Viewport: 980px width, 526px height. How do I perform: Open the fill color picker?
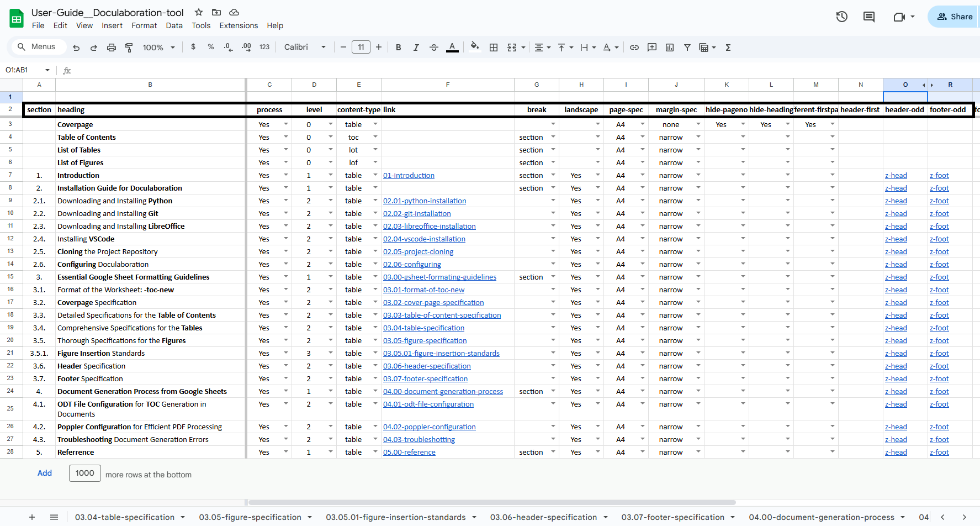(x=475, y=46)
